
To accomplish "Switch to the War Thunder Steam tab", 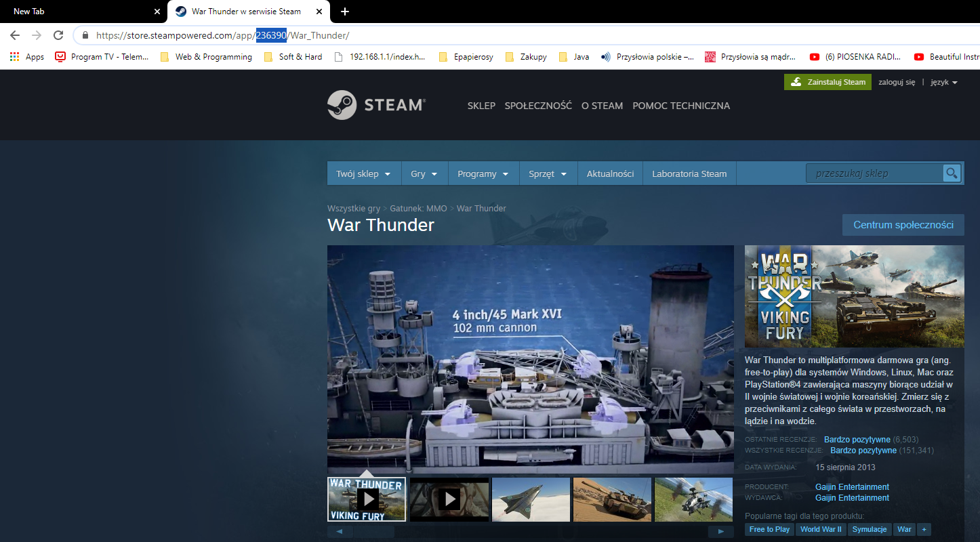I will pyautogui.click(x=249, y=12).
